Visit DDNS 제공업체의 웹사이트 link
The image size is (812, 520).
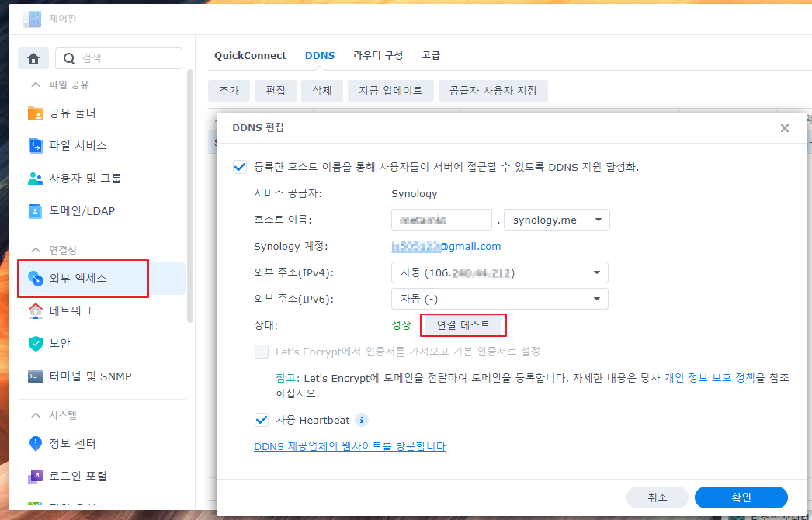click(x=349, y=446)
